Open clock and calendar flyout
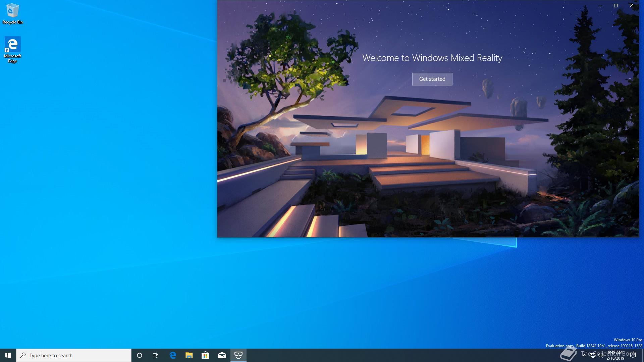The height and width of the screenshot is (362, 644). [x=615, y=355]
